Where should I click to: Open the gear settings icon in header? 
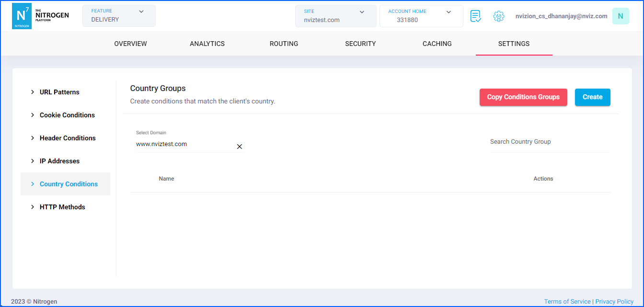499,16
